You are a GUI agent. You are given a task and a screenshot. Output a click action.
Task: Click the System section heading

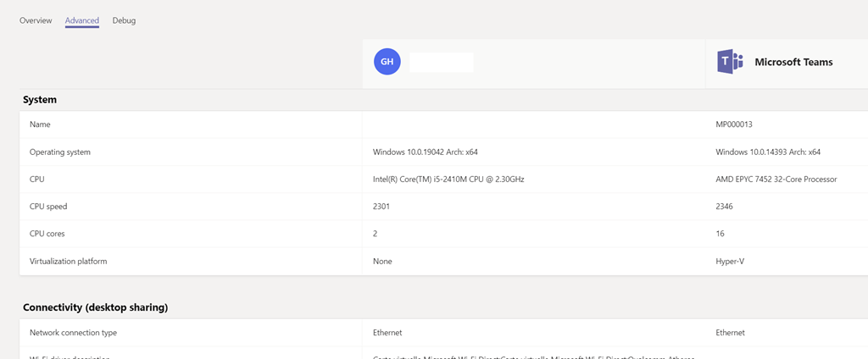click(x=40, y=100)
